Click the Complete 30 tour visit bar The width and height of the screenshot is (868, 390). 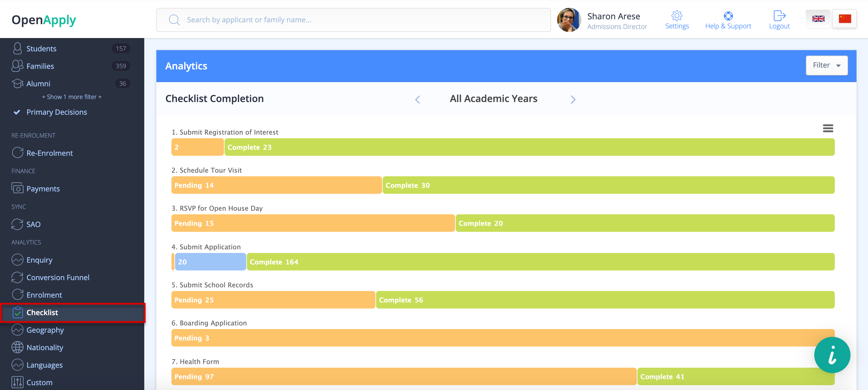pos(608,185)
